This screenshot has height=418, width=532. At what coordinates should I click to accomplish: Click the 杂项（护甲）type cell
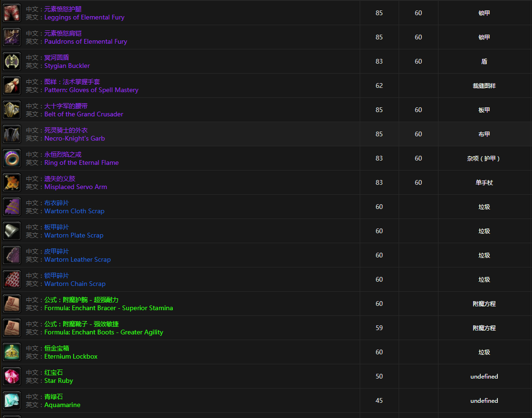484,159
